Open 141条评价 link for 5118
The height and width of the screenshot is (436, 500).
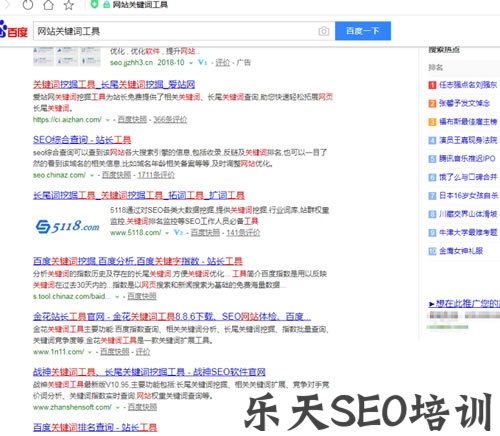[243, 232]
